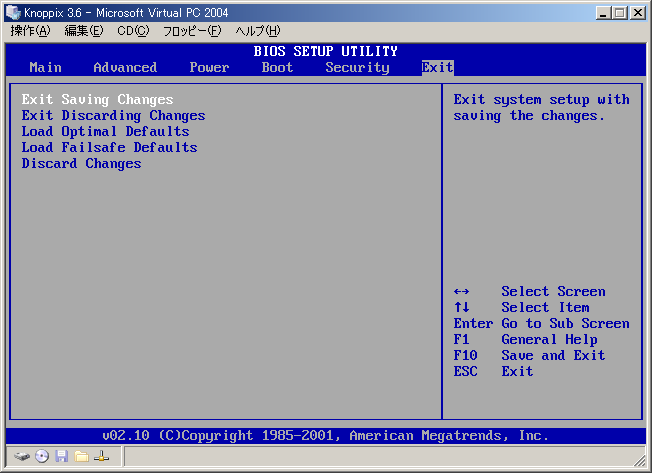
Task: Switch to the Main BIOS tab
Action: [46, 67]
